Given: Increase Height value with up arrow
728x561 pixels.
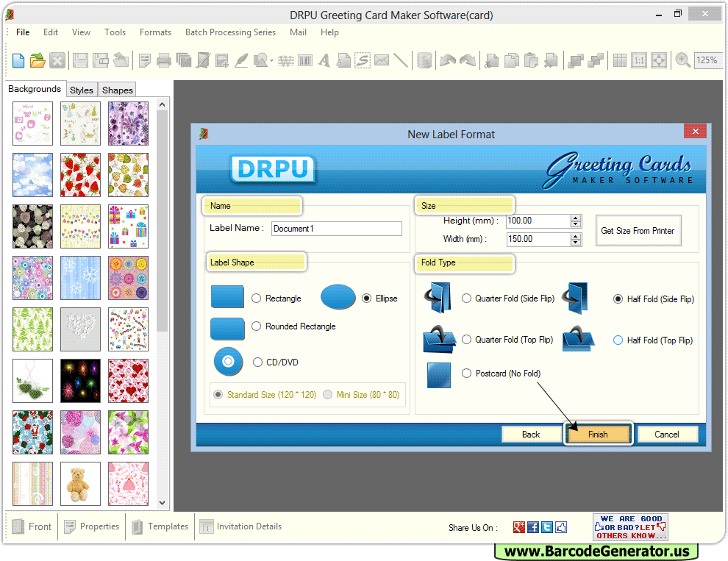Looking at the screenshot, I should pyautogui.click(x=576, y=218).
